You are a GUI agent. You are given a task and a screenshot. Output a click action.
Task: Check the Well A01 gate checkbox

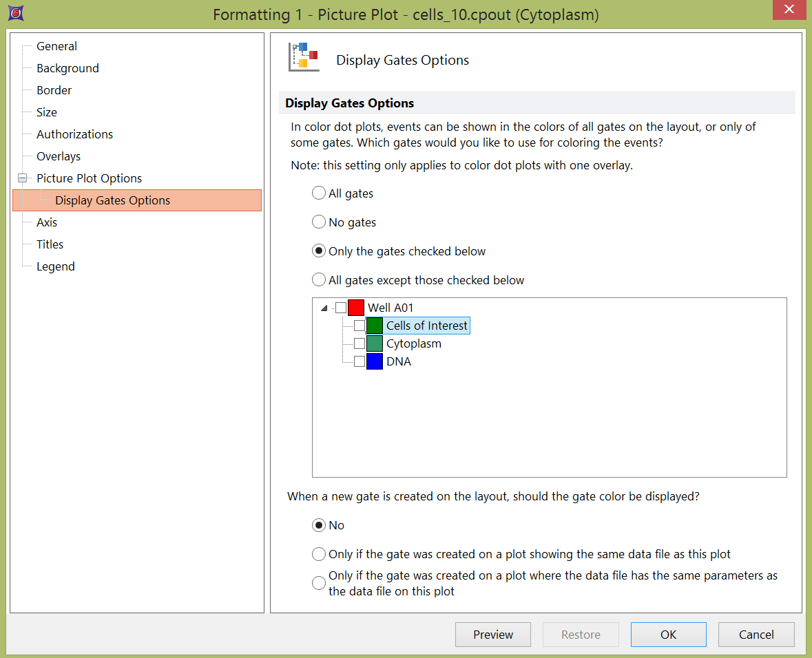pyautogui.click(x=341, y=308)
